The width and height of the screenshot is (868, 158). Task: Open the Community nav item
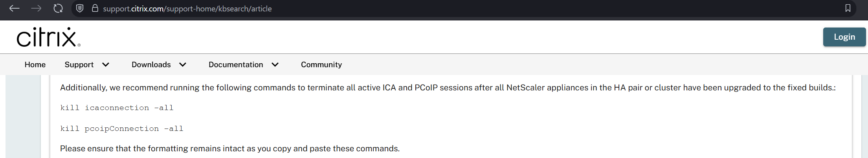321,64
